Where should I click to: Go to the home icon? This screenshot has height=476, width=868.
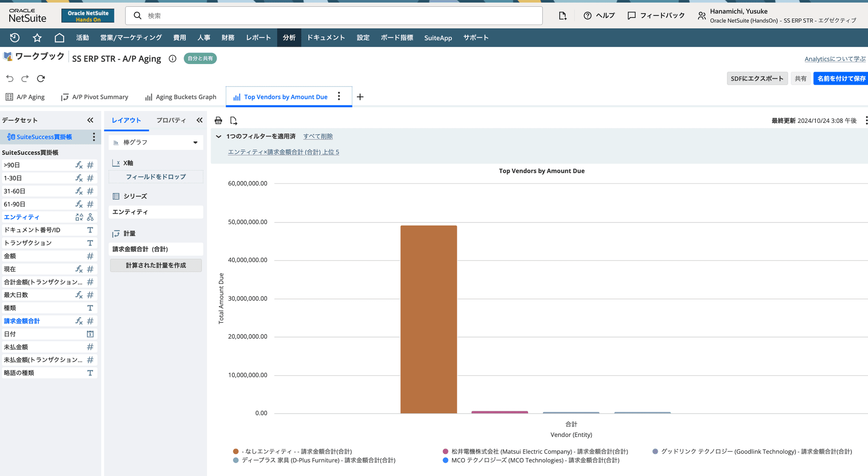coord(59,38)
